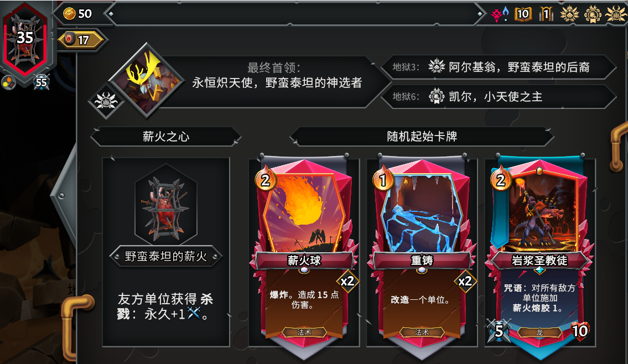
Task: Click the crystal counter icon showing 55
Action: pyautogui.click(x=41, y=82)
